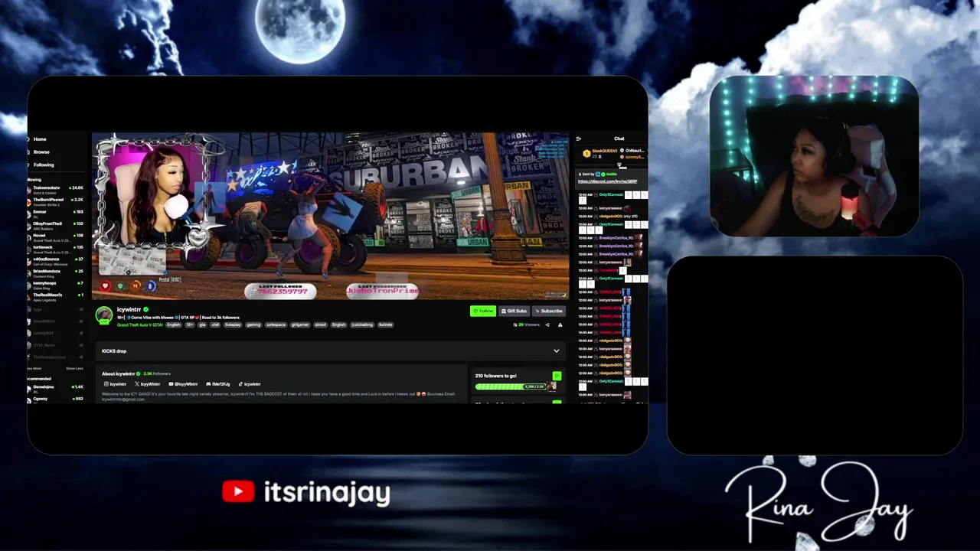This screenshot has width=980, height=551.
Task: Click orange hunger HUD icon in stream
Action: click(x=136, y=286)
